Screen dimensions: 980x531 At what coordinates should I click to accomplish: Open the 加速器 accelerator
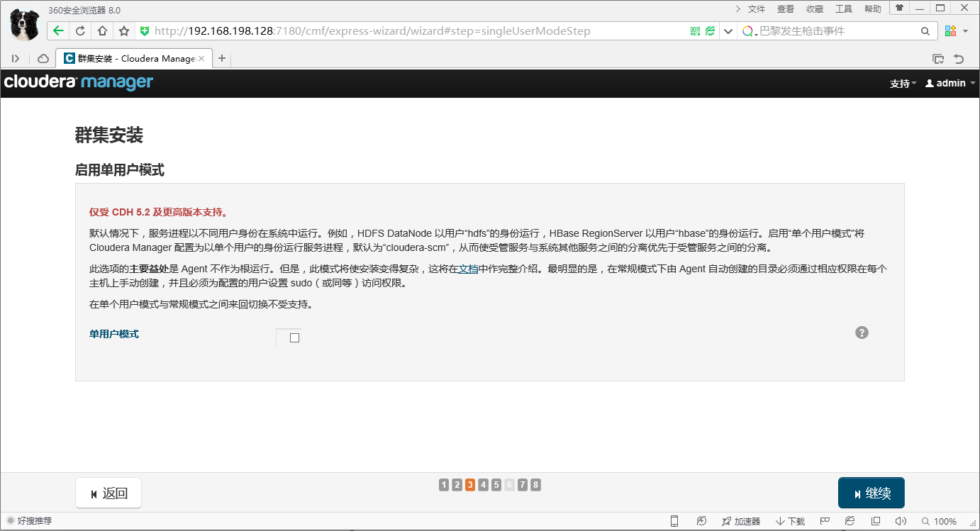click(740, 521)
